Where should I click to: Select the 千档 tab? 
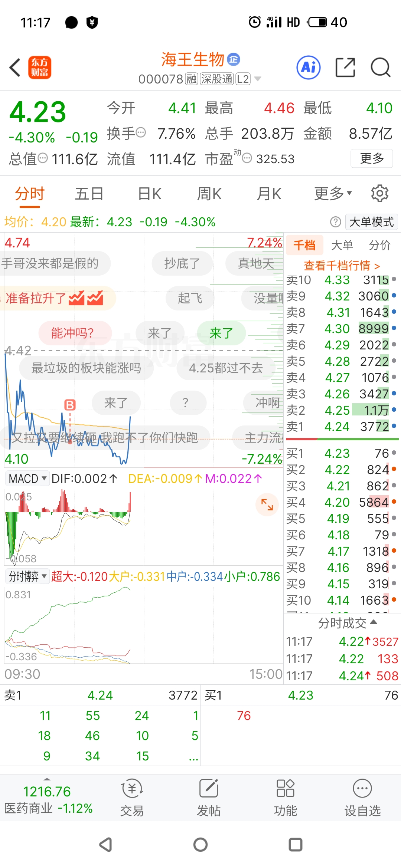click(304, 245)
